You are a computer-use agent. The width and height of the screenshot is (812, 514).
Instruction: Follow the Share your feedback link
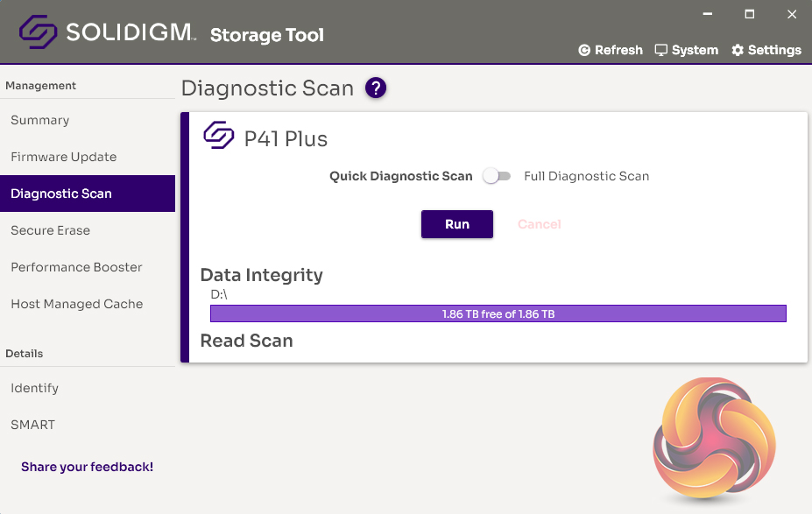(87, 467)
